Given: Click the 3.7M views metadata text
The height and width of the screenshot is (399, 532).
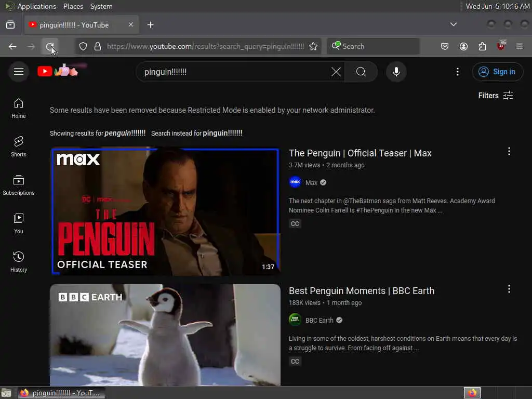Looking at the screenshot, I should coord(304,165).
